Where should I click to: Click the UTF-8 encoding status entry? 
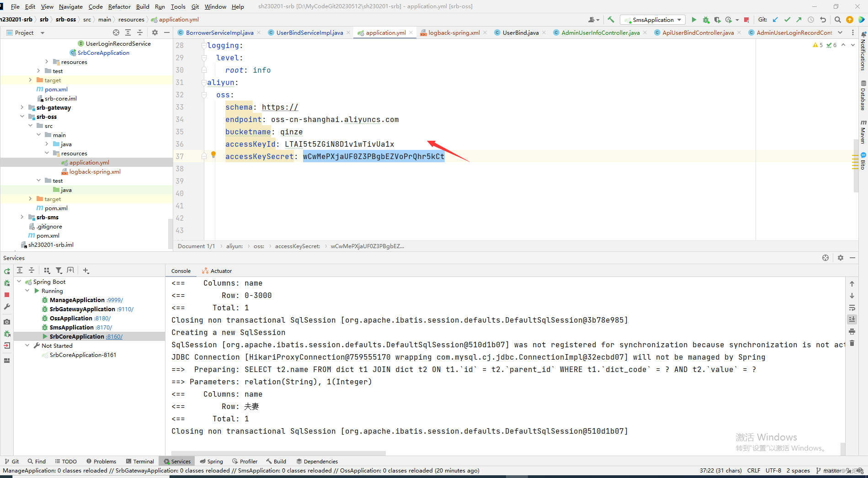click(773, 471)
